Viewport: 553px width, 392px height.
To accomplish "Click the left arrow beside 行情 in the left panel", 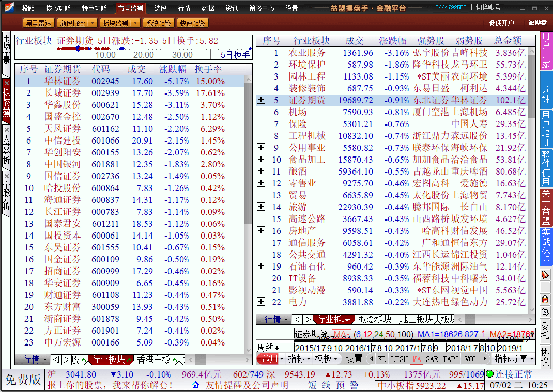I will point(56,359).
